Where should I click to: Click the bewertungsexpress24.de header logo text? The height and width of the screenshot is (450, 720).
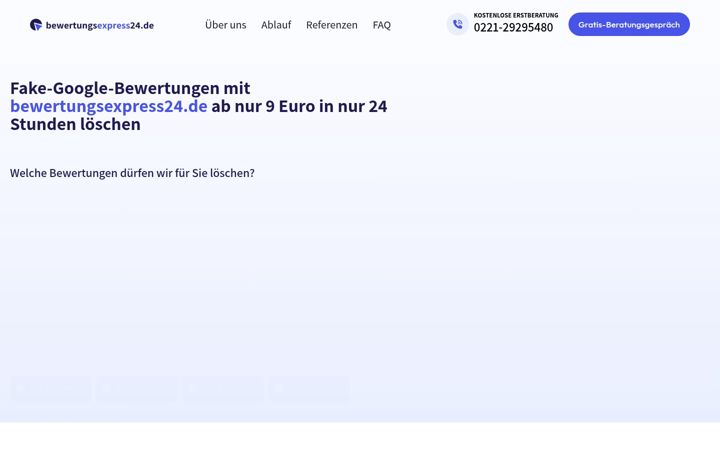coord(100,25)
